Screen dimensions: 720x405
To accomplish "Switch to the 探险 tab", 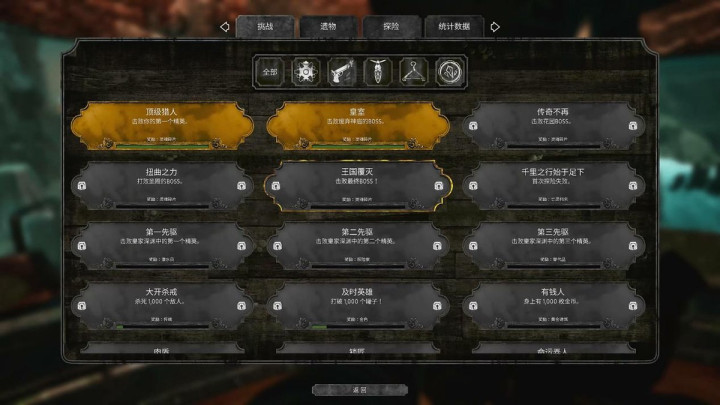I will click(391, 27).
